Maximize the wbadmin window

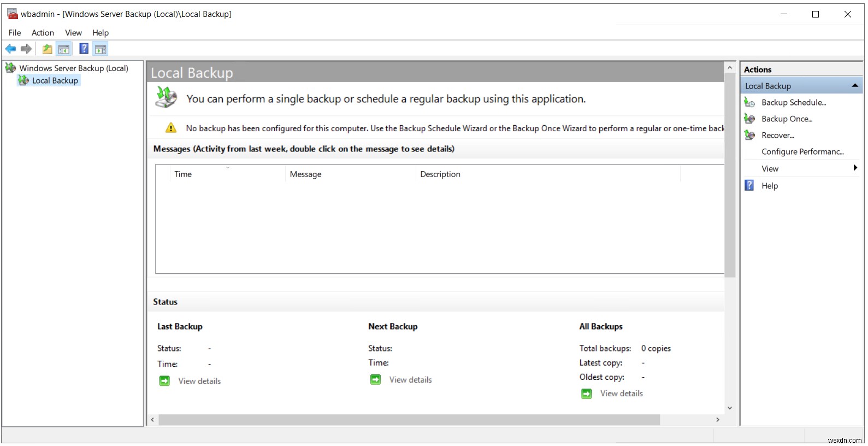(x=816, y=14)
